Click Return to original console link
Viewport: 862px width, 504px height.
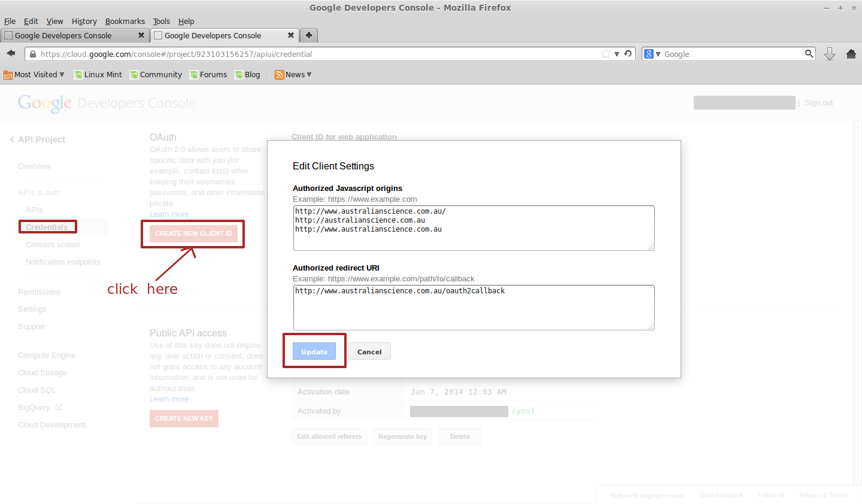tap(648, 496)
